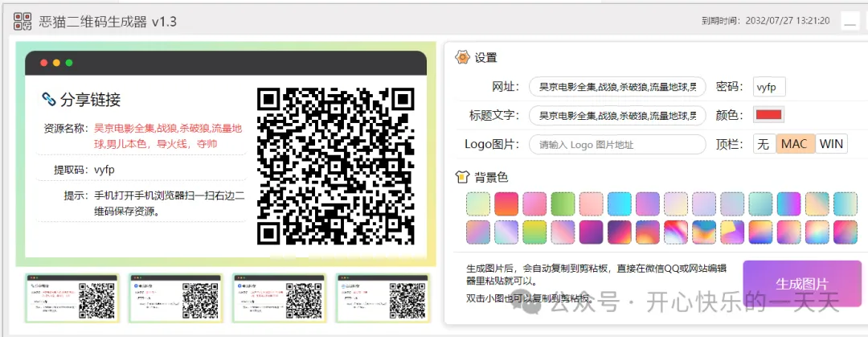Screen dimensions: 868x337
Task: Click the shirt icon beside 背景色
Action: pos(462,178)
